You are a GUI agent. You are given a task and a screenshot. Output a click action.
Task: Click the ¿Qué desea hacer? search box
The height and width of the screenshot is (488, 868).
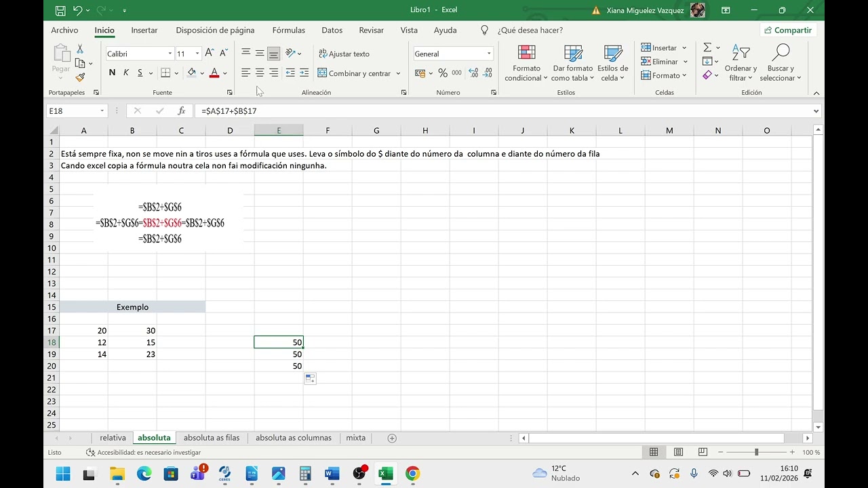[x=530, y=30]
